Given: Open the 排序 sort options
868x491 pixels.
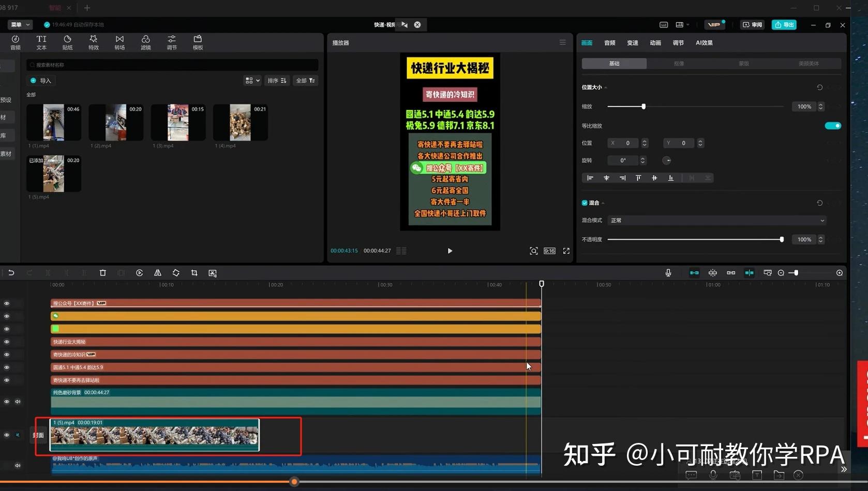Looking at the screenshot, I should pyautogui.click(x=277, y=81).
